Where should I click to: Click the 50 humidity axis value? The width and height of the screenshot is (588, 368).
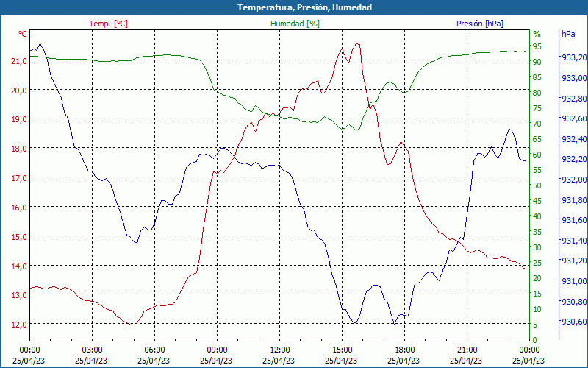click(537, 185)
